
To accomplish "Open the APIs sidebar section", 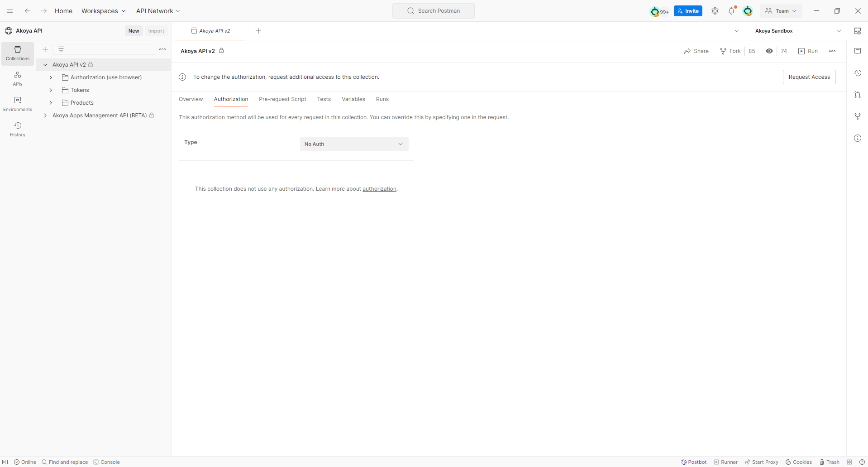I will click(18, 79).
